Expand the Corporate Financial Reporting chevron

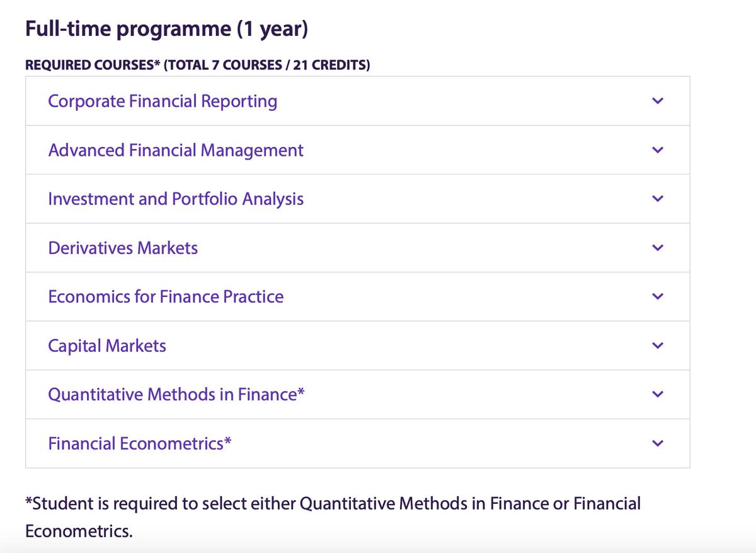(x=658, y=101)
